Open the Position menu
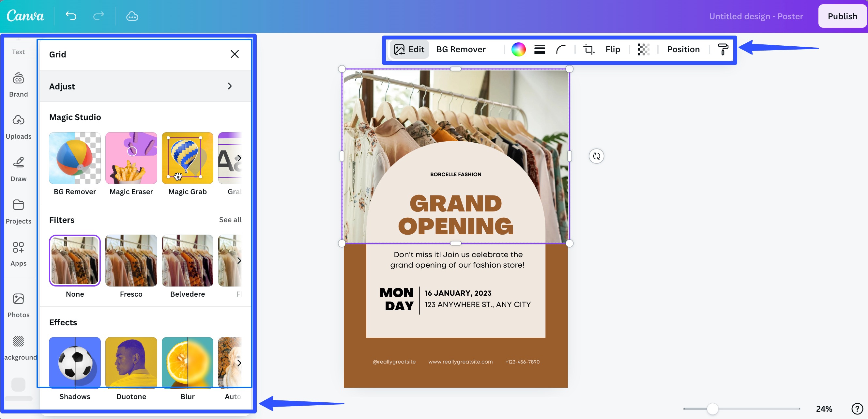Screen dimensions: 868x419 pyautogui.click(x=683, y=49)
